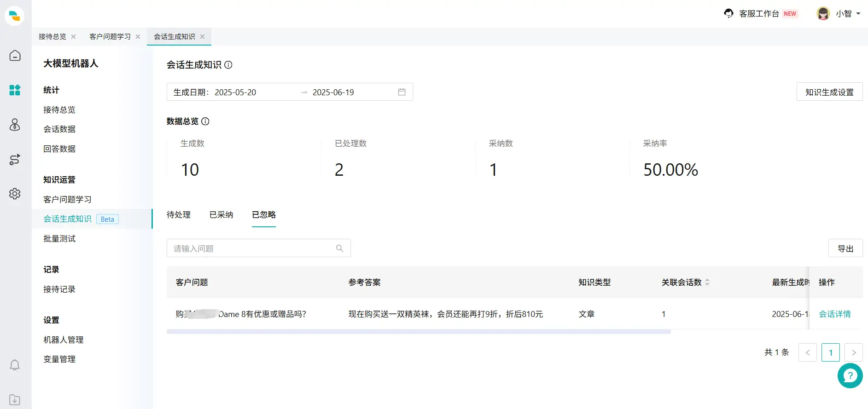Select the 已忽略 tab
Screen dimensions: 868x409
click(x=264, y=215)
